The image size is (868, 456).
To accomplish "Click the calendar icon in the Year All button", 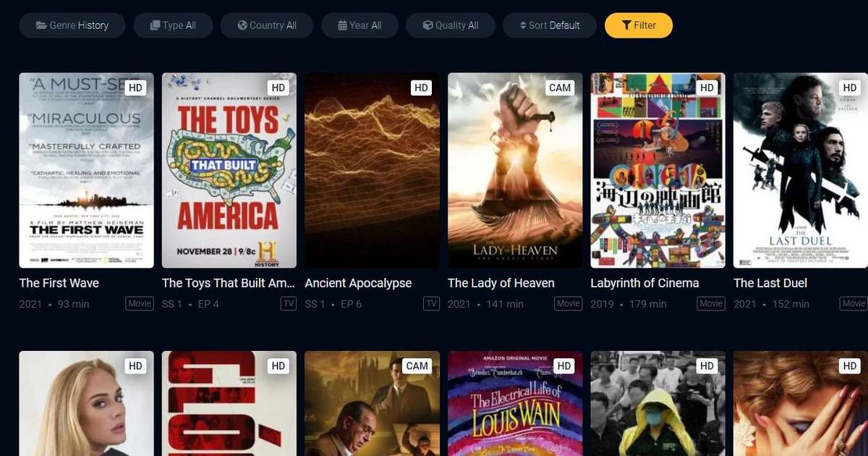I will (342, 25).
